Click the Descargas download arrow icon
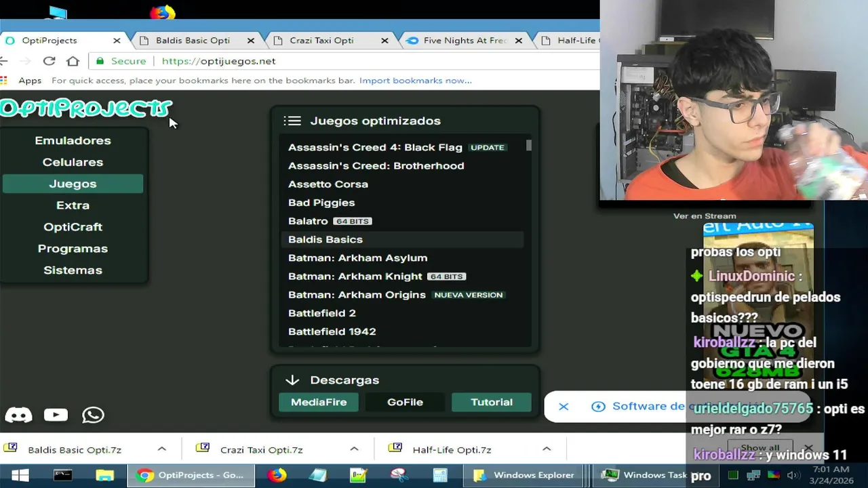868x488 pixels. (x=292, y=380)
